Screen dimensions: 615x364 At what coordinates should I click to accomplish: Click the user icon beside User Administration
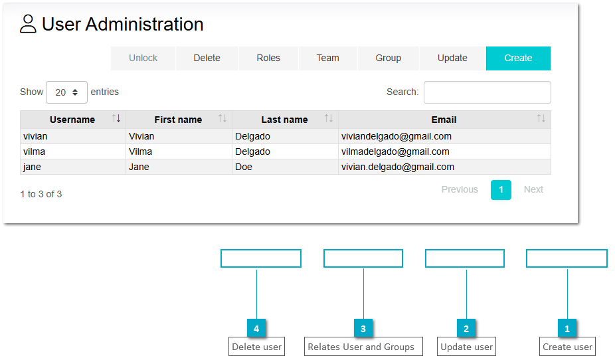tap(29, 24)
